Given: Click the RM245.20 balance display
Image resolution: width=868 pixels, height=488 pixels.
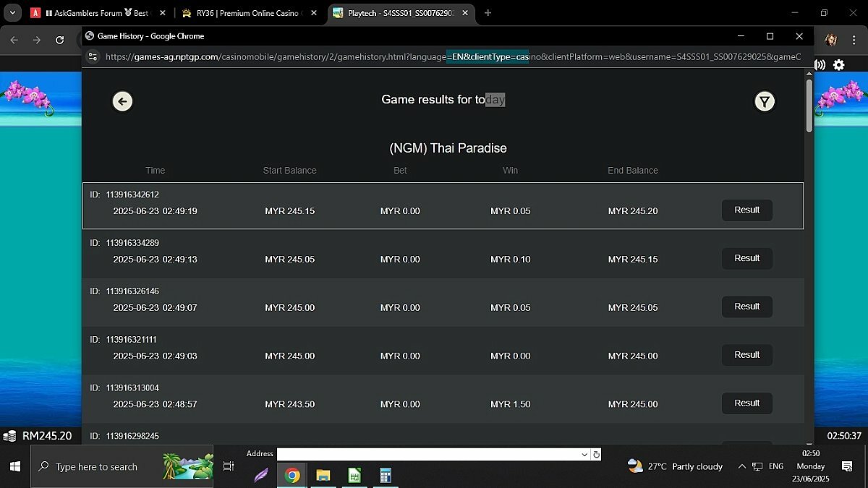Looking at the screenshot, I should [x=47, y=436].
